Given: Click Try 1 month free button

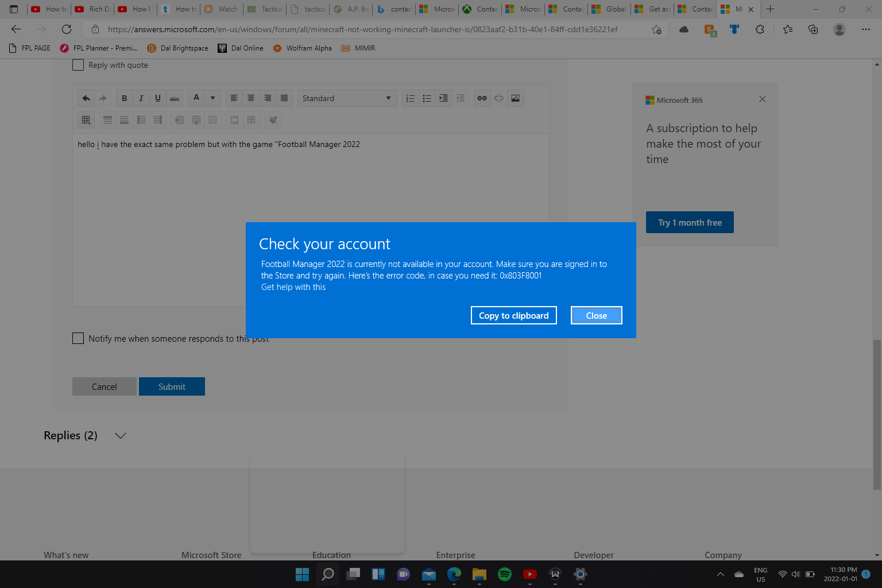Looking at the screenshot, I should click(690, 222).
